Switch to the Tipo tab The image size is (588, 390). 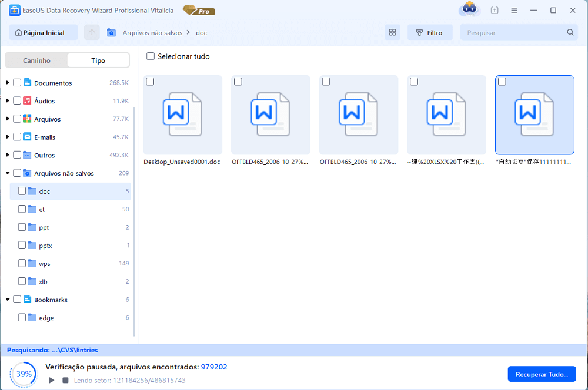click(98, 60)
